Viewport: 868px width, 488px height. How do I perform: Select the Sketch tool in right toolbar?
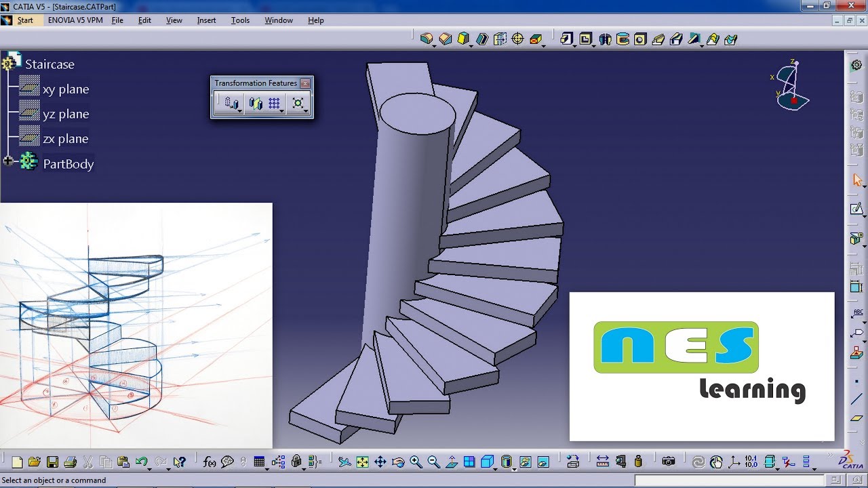(857, 209)
